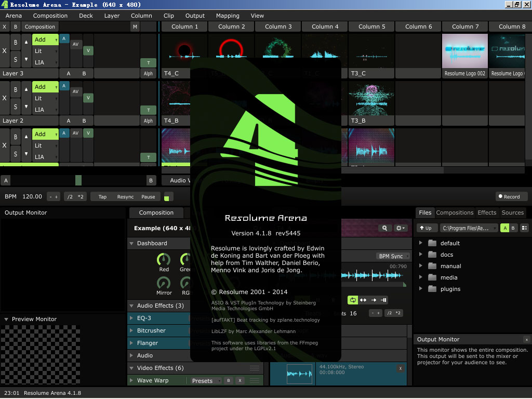Viewport: 532px width, 399px height.
Task: Bypass the composition with its B button
Action: pos(15,27)
